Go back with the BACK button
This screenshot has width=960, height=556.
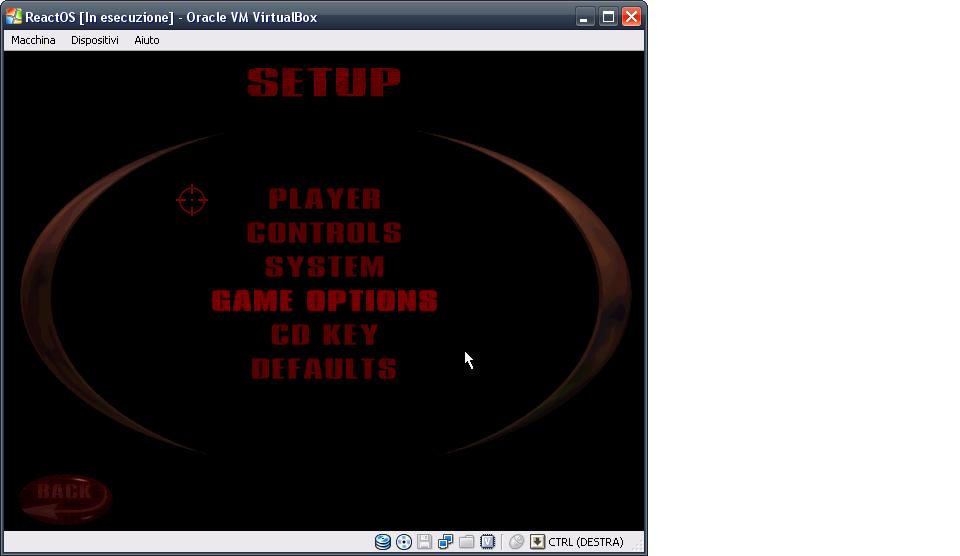point(66,498)
